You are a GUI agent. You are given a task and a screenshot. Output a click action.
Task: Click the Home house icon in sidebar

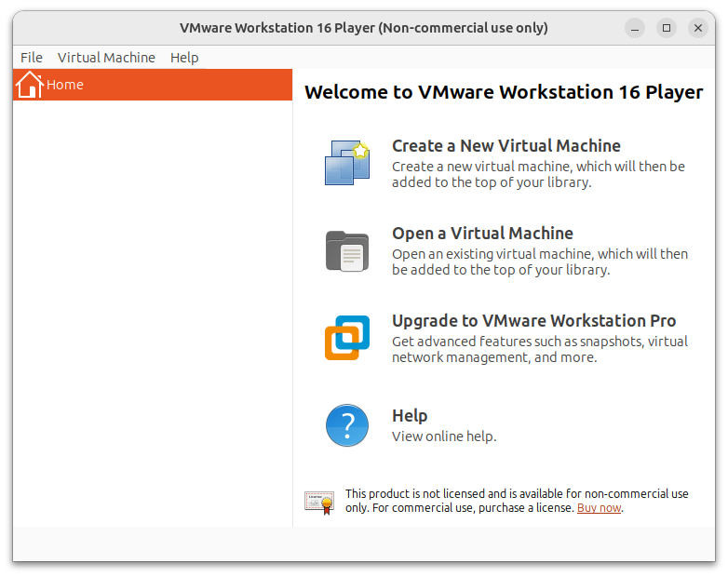coord(29,85)
